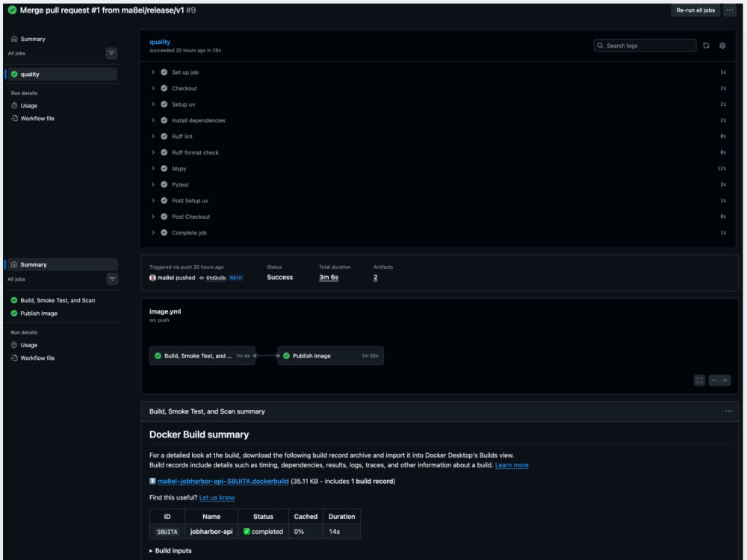Expand the Post Setup uv step
The width and height of the screenshot is (747, 560).
click(153, 200)
